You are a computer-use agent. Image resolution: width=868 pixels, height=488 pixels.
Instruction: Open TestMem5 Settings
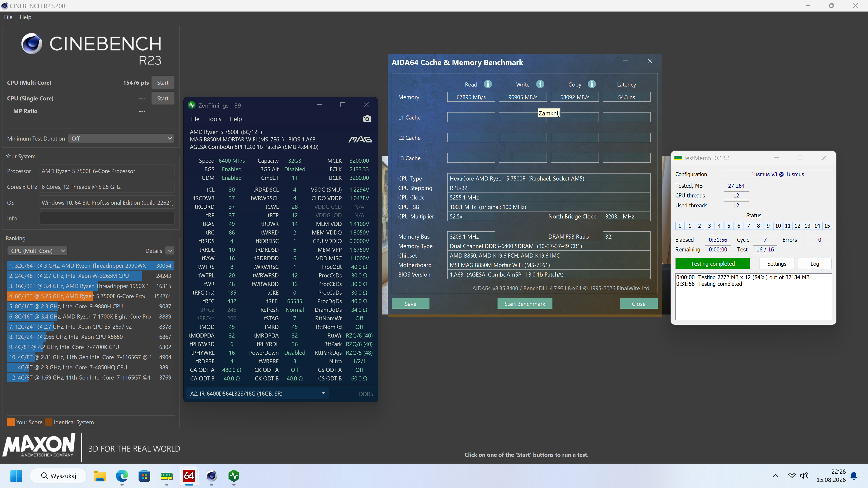[777, 264]
